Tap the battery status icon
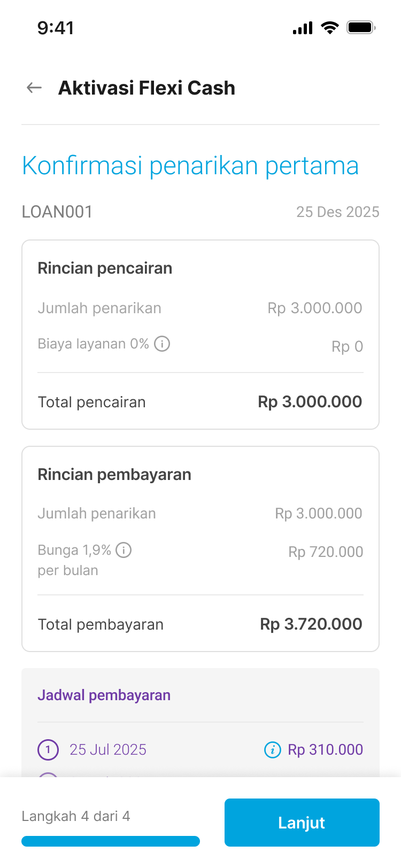401x868 pixels. point(361,27)
